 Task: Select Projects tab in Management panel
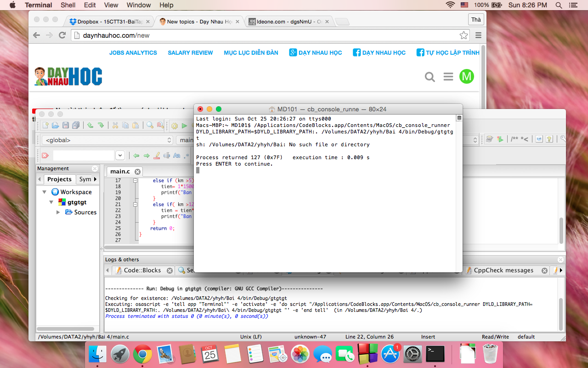(x=59, y=179)
